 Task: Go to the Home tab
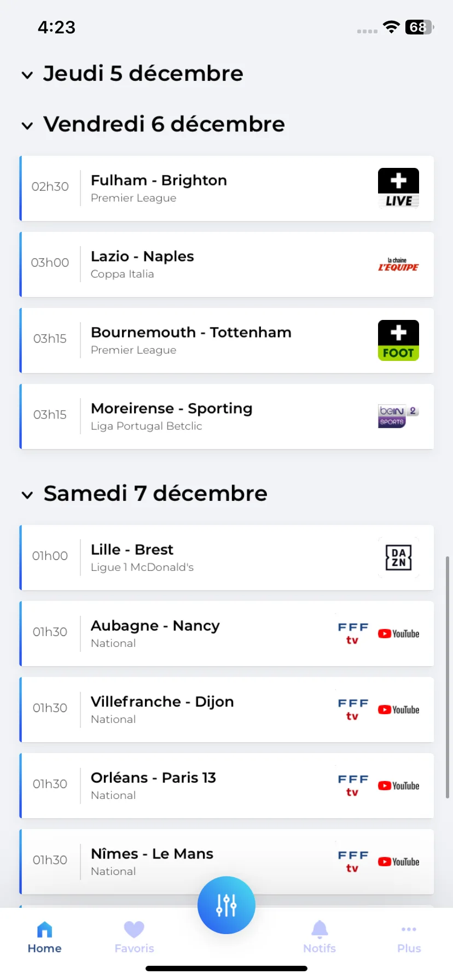click(x=44, y=937)
